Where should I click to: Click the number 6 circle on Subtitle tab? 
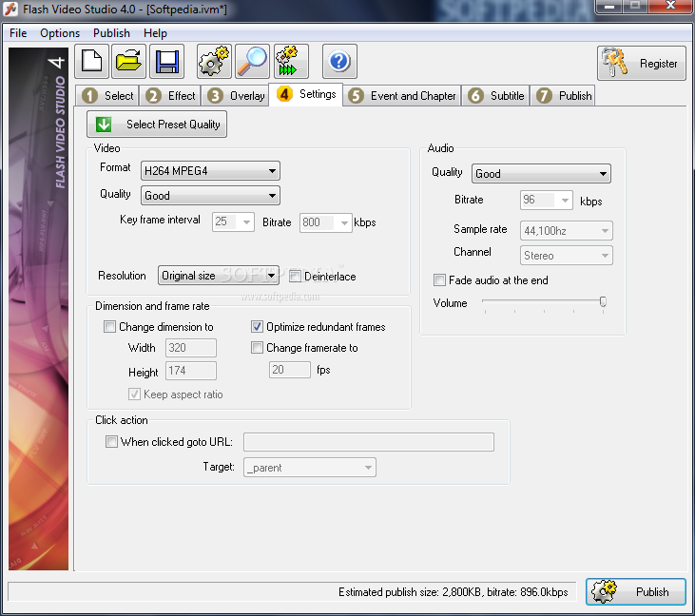[475, 96]
